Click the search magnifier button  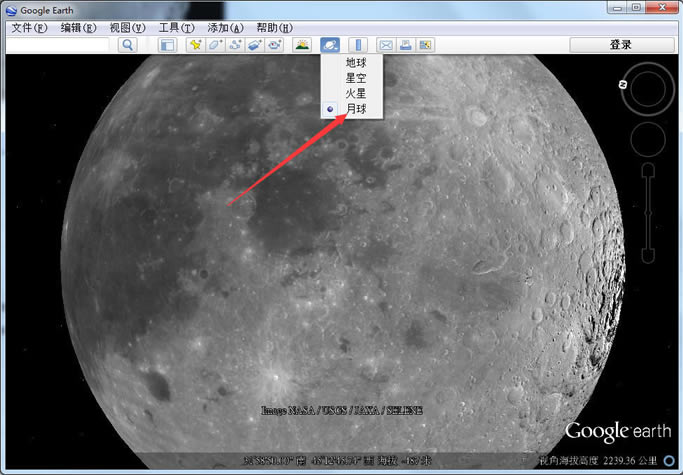point(128,45)
